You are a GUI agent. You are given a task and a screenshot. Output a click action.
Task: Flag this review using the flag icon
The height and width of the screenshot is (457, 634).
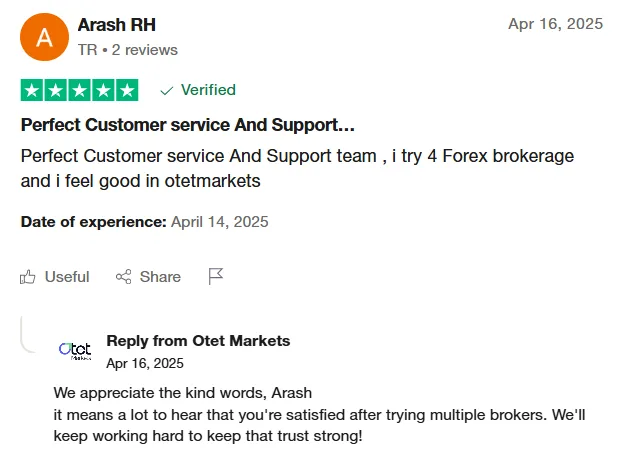(216, 276)
